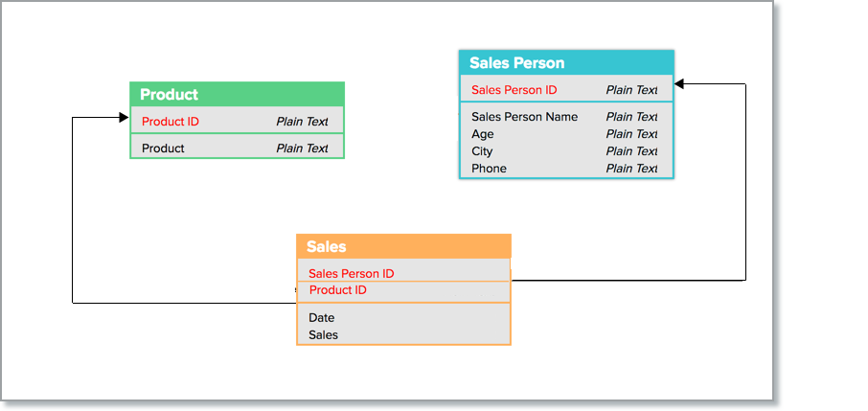Click Sales Person ID in the Sales table

pos(351,273)
